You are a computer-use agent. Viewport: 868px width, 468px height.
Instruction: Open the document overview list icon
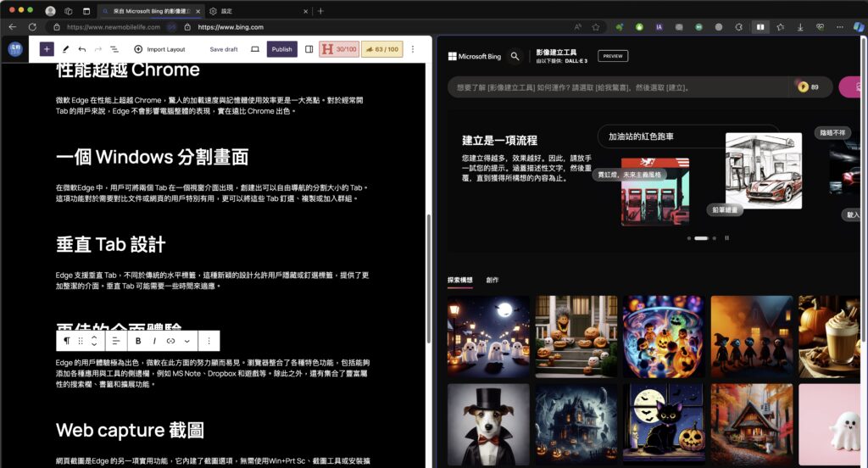tap(114, 49)
